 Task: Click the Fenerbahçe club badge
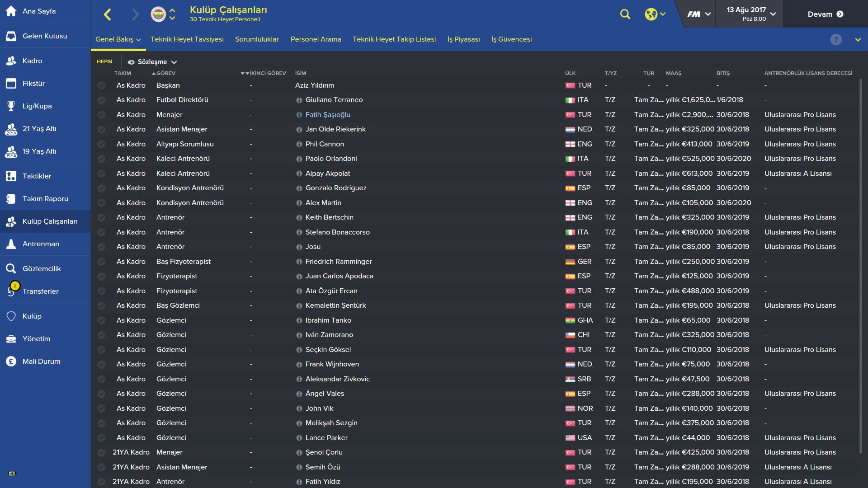pyautogui.click(x=158, y=14)
